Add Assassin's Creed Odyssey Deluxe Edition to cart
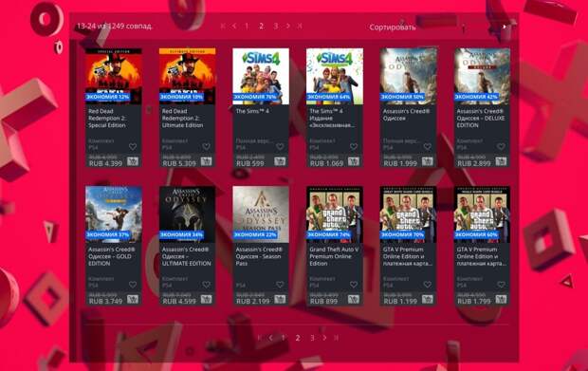 pos(501,161)
